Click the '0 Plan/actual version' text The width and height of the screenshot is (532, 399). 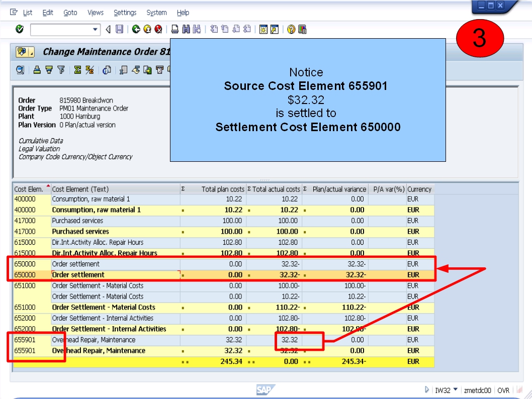pyautogui.click(x=87, y=125)
